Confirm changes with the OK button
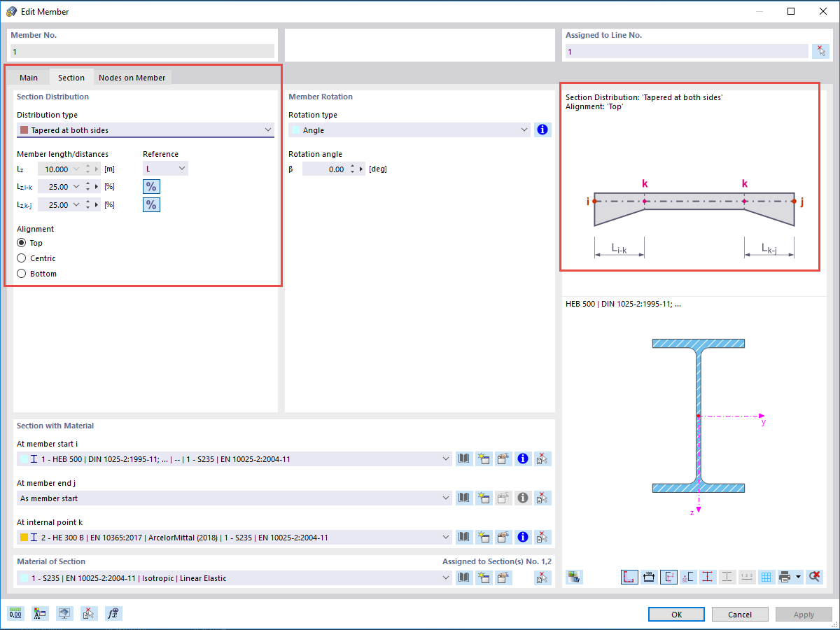The width and height of the screenshot is (840, 630). click(x=676, y=614)
